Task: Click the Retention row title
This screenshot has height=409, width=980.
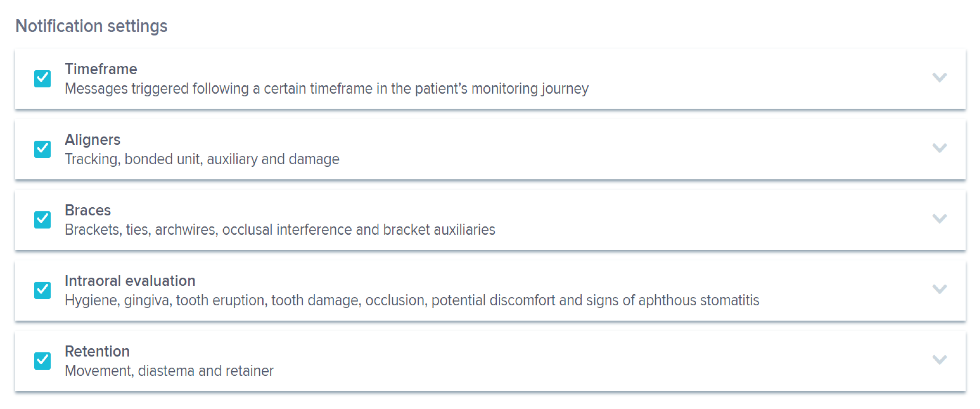Action: click(97, 351)
